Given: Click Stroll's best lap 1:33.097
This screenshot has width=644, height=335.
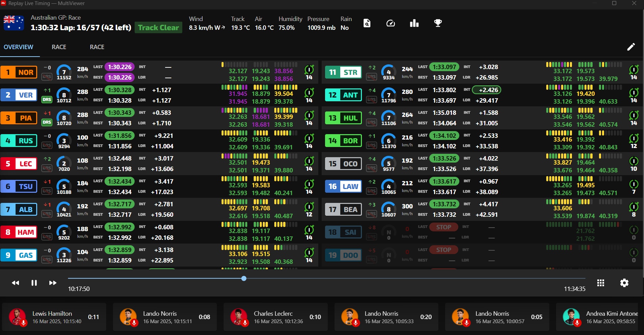Looking at the screenshot, I should [x=444, y=78].
